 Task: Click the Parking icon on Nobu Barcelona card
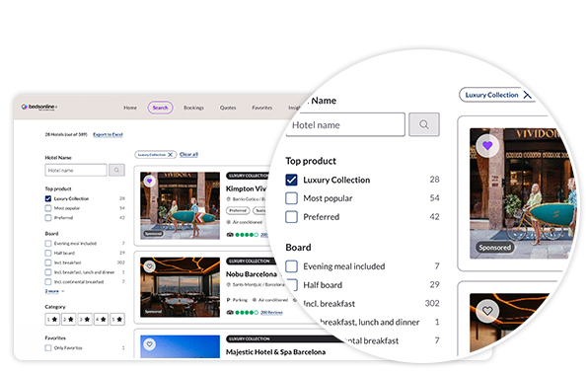[228, 300]
